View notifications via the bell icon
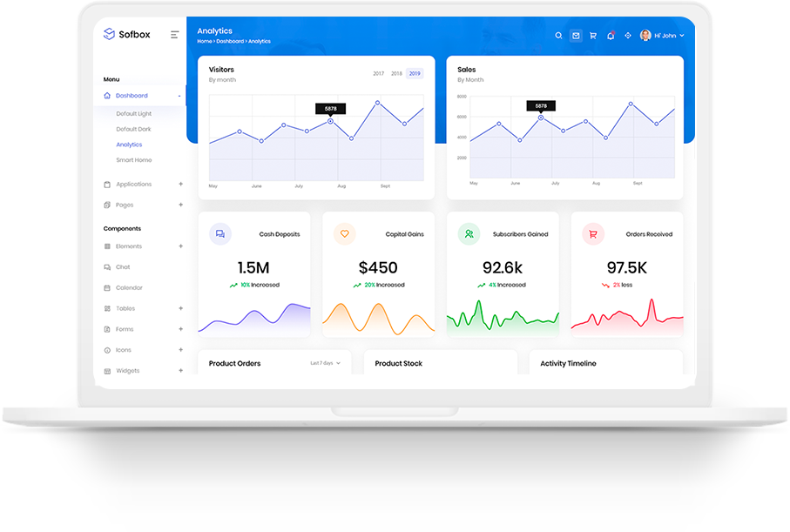Viewport: 790px width, 532px height. (x=611, y=36)
